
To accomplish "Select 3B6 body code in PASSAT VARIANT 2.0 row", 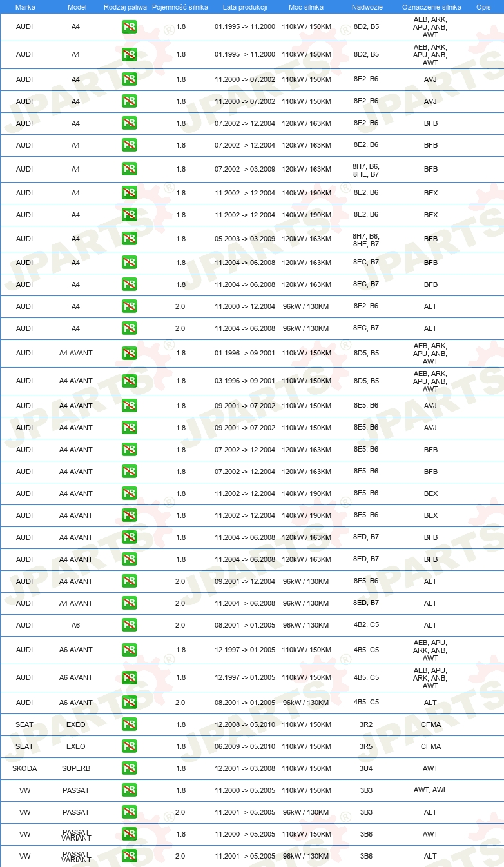I will pos(366,856).
